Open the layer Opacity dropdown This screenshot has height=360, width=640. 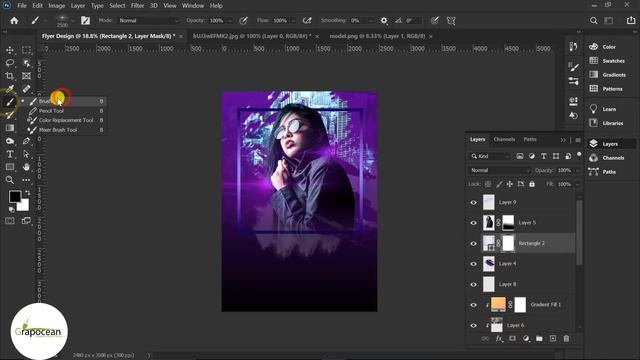(578, 170)
